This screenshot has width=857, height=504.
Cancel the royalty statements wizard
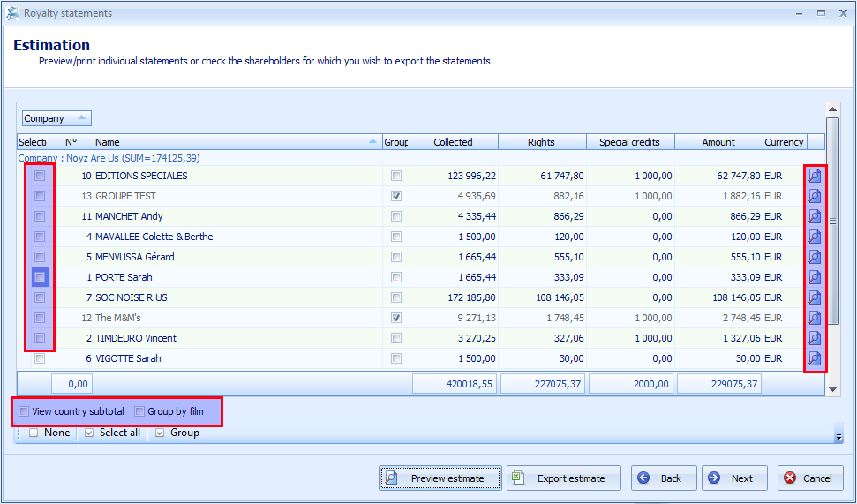pyautogui.click(x=810, y=478)
